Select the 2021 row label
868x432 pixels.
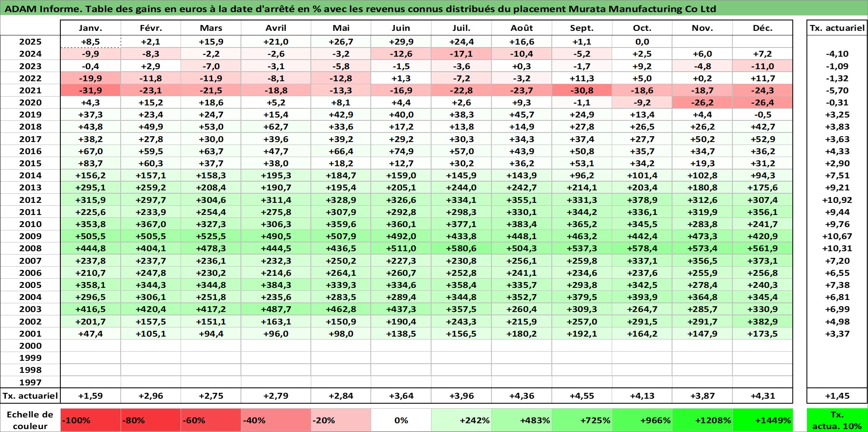tap(30, 90)
